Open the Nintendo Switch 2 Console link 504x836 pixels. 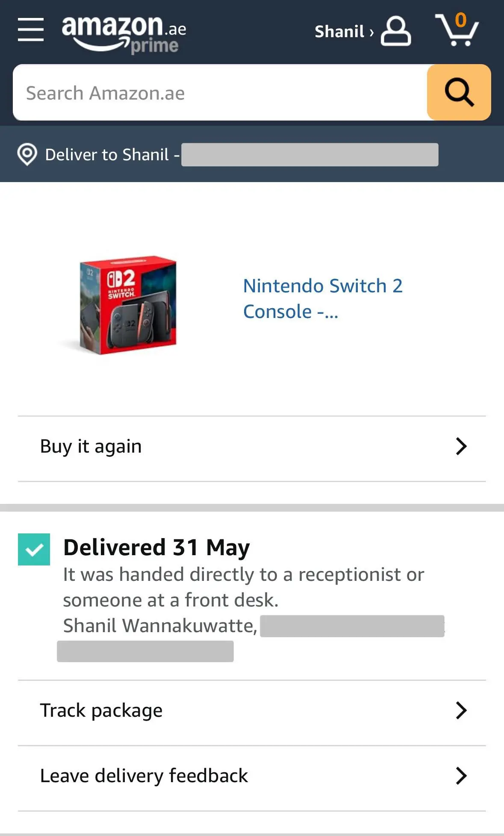[x=323, y=299]
